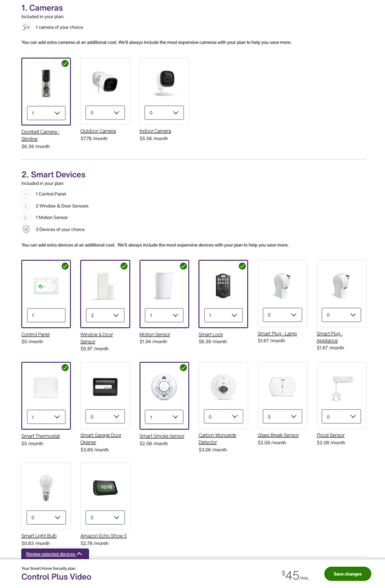Open the Window & Door Sensor quantity dropdown
The height and width of the screenshot is (588, 385).
[105, 315]
